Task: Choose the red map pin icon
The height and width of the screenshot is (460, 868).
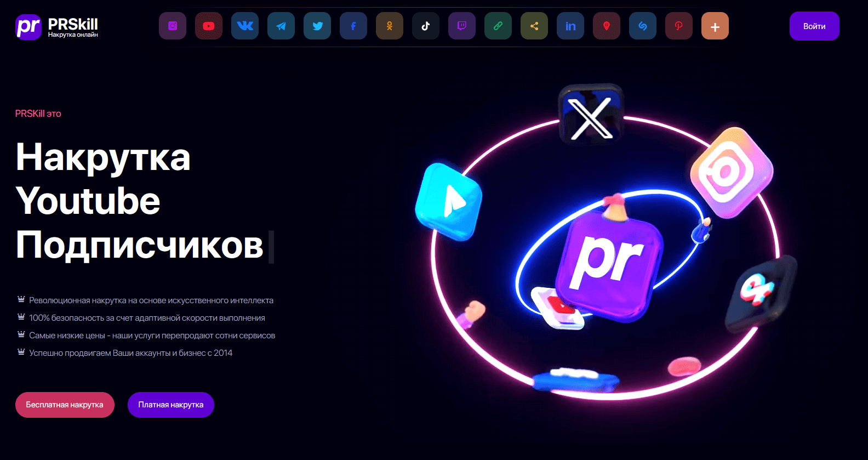Action: pos(607,26)
